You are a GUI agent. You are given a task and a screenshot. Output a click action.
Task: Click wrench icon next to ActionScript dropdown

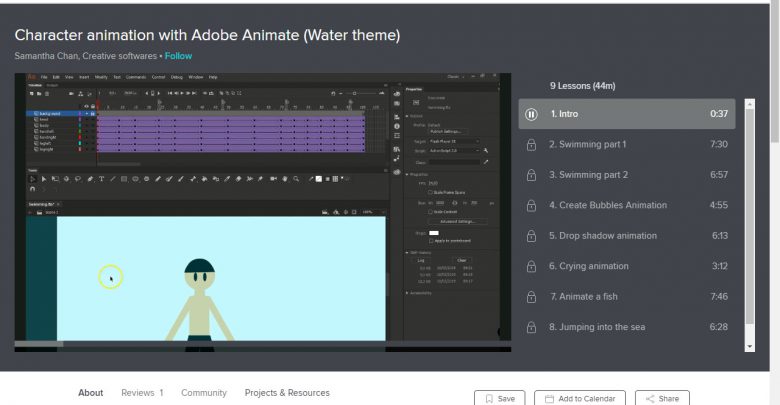(486, 150)
